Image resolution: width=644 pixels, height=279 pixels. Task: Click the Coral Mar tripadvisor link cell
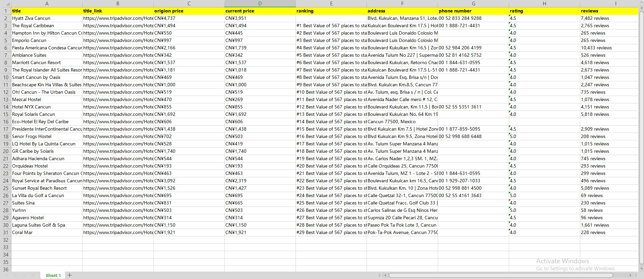118,233
